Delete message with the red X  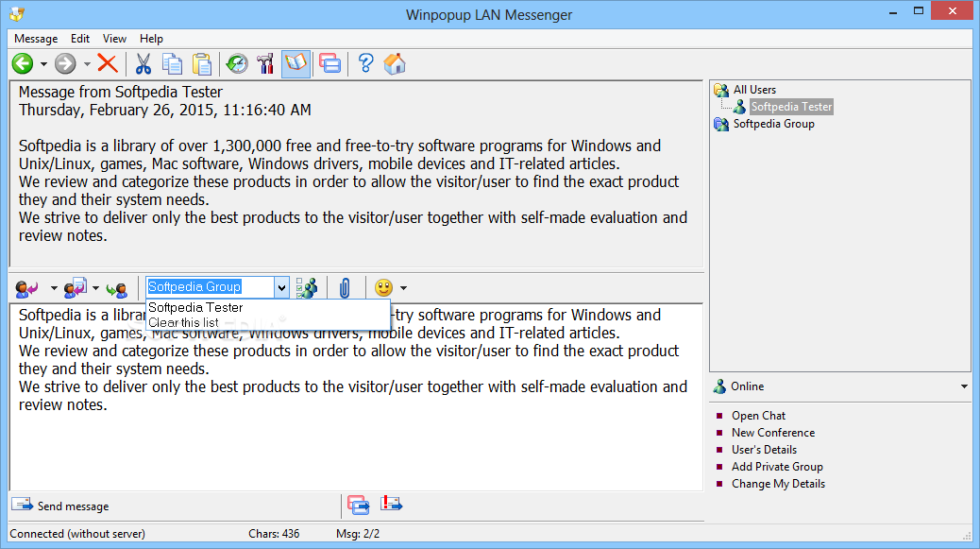[108, 63]
